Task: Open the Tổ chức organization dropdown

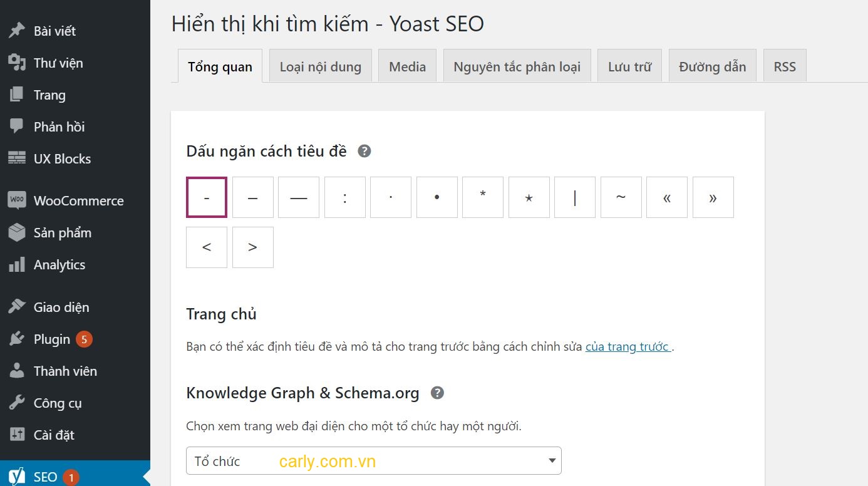Action: (374, 461)
